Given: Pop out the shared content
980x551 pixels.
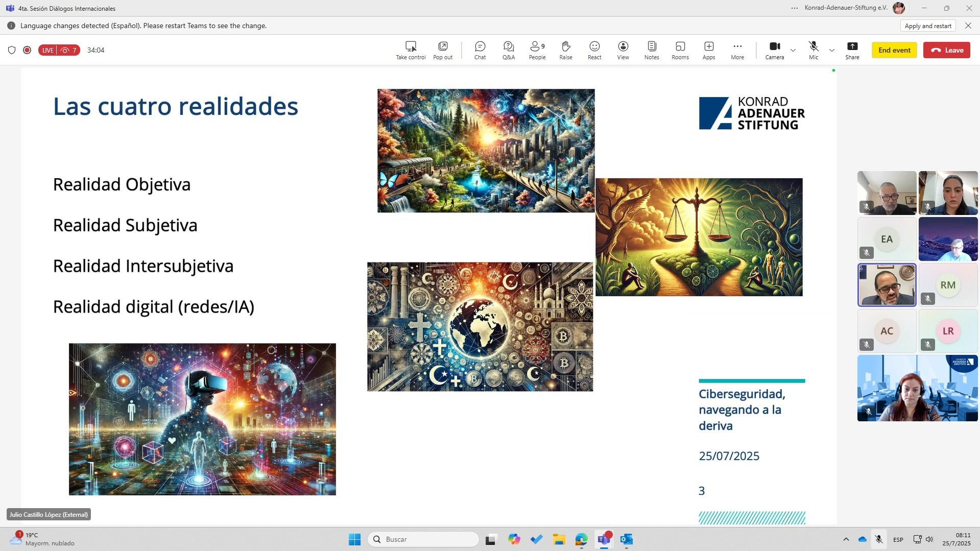Looking at the screenshot, I should 443,50.
